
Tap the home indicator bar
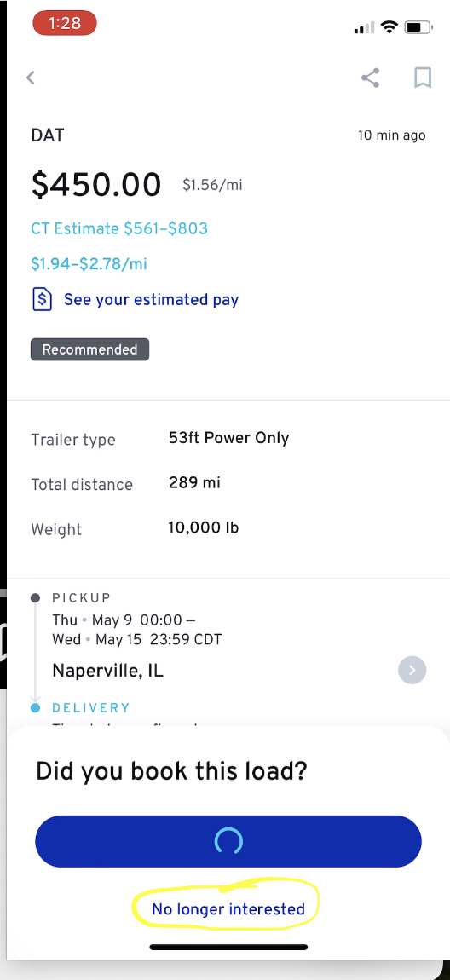click(228, 947)
